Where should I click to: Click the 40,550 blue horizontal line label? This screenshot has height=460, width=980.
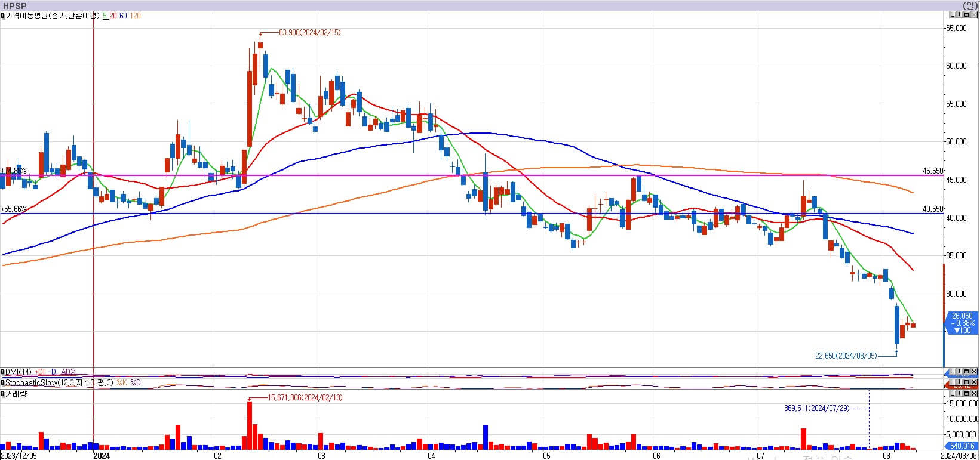pyautogui.click(x=933, y=209)
